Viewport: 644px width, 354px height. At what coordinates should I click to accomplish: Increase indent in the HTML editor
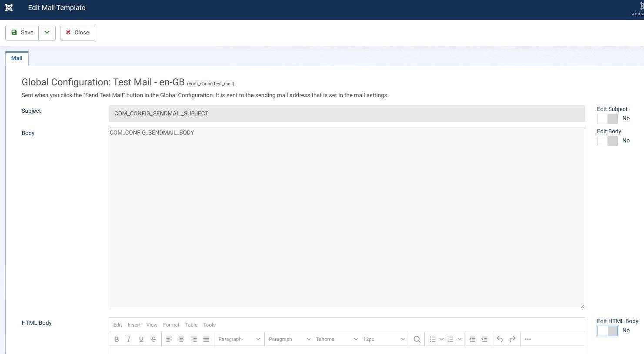coord(484,339)
